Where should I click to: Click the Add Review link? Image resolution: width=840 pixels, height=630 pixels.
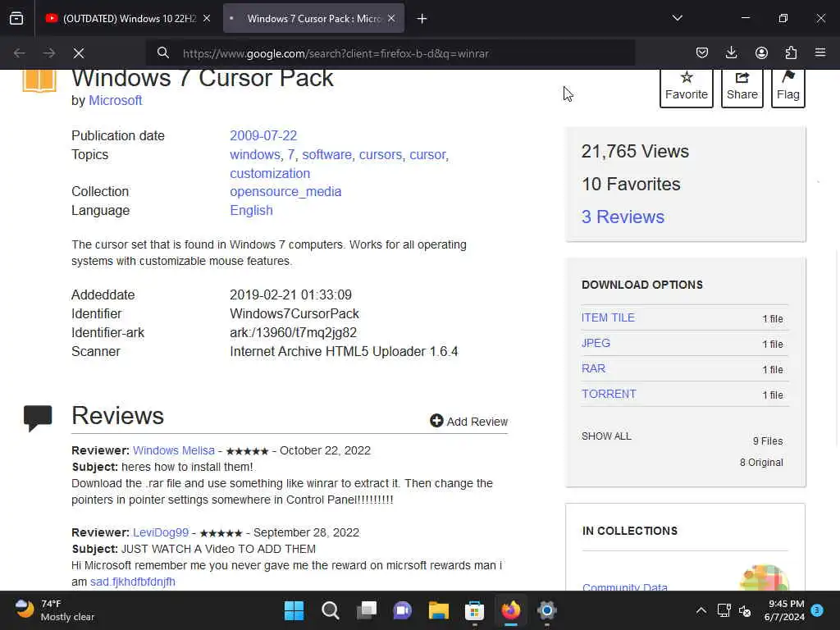click(x=468, y=421)
